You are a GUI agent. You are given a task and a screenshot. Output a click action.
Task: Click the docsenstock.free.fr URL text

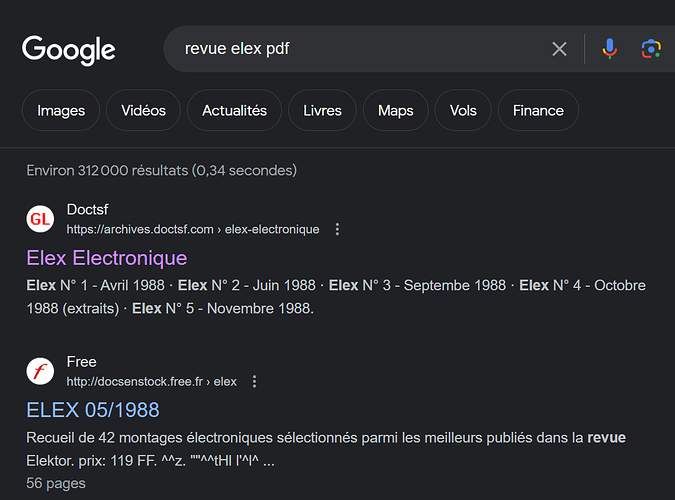pos(152,382)
